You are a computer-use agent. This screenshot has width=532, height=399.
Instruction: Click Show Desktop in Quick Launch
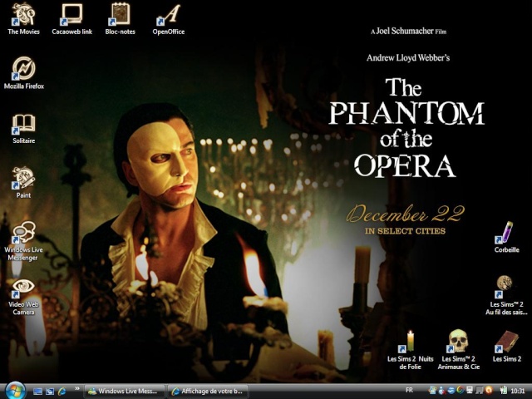click(37, 392)
